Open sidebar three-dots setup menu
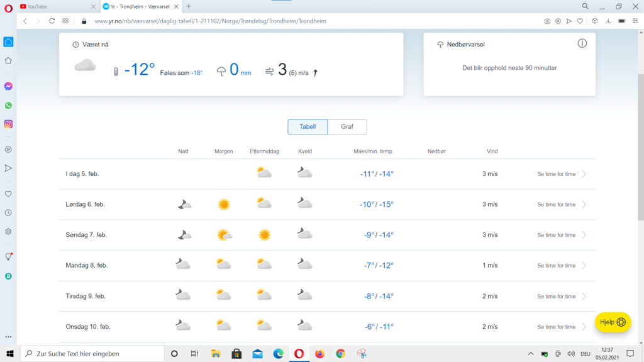The height and width of the screenshot is (362, 644). (x=8, y=337)
